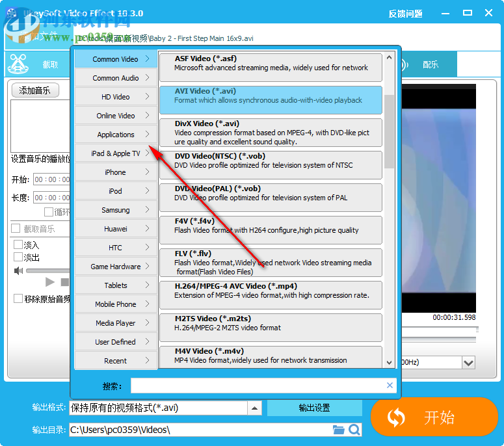Browse output folder with folder icon
This screenshot has width=504, height=446.
coord(338,430)
